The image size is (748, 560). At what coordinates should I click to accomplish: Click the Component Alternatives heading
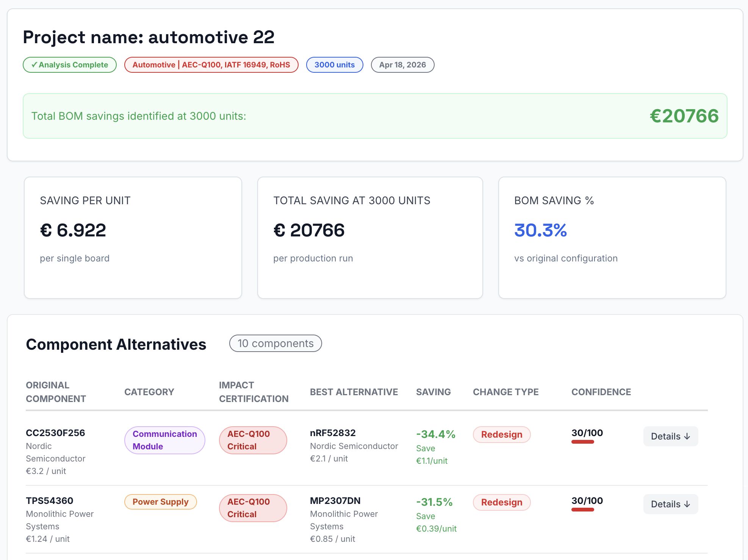[116, 344]
